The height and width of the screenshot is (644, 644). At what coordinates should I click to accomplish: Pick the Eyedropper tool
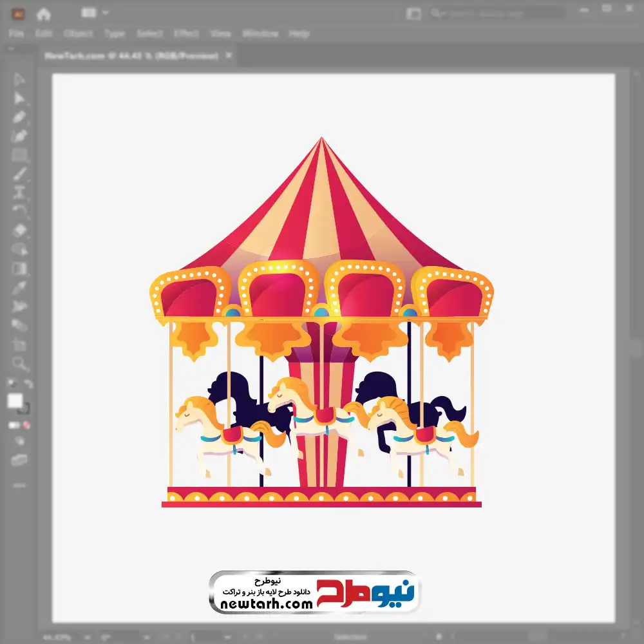tap(19, 287)
